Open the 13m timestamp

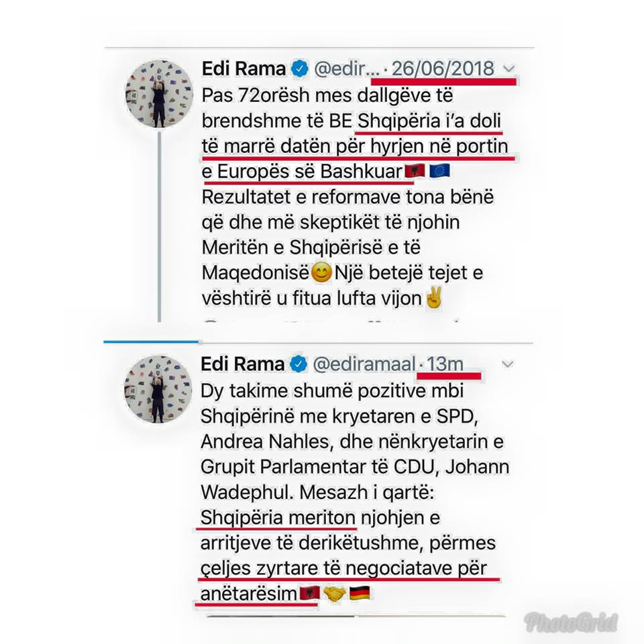445,364
